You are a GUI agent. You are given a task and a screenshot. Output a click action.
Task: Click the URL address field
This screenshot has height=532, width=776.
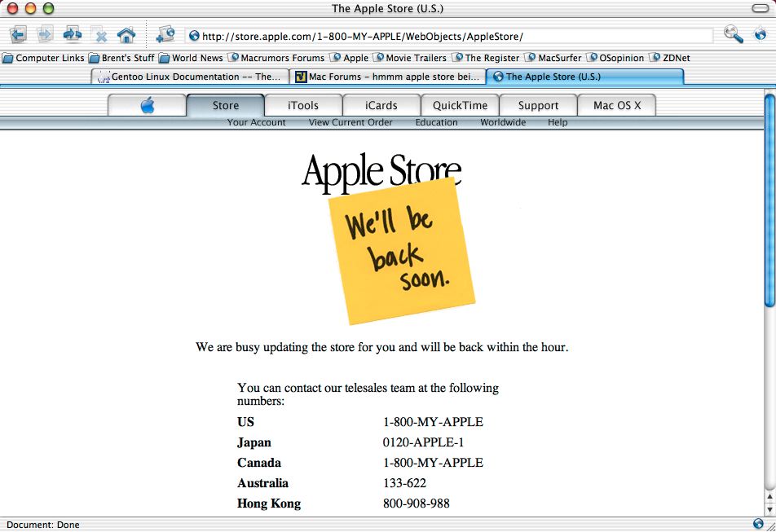click(x=449, y=36)
